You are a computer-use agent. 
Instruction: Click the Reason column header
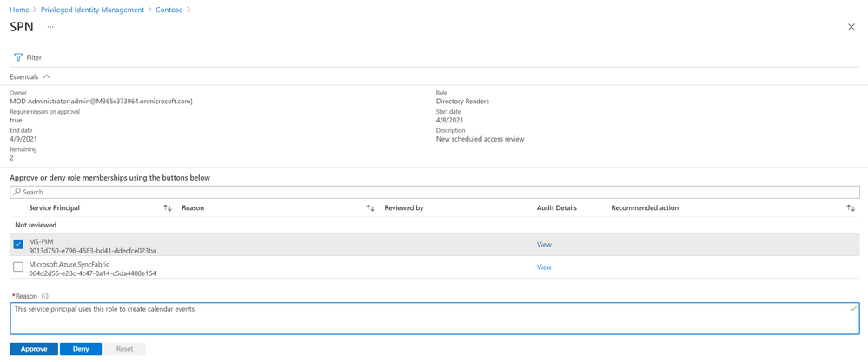[x=193, y=207]
